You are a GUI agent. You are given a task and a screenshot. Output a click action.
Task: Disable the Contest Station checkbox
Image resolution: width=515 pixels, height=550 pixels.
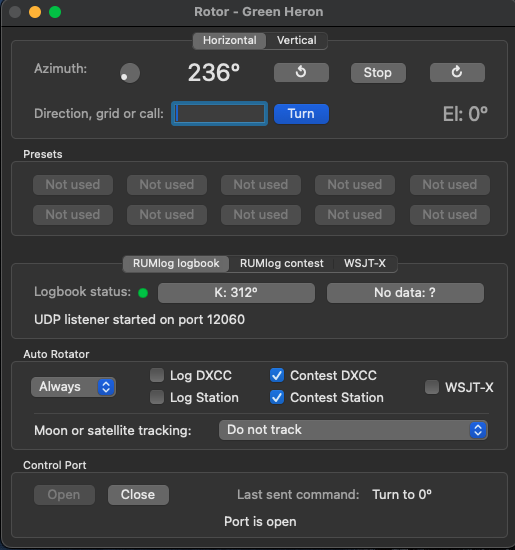click(277, 397)
